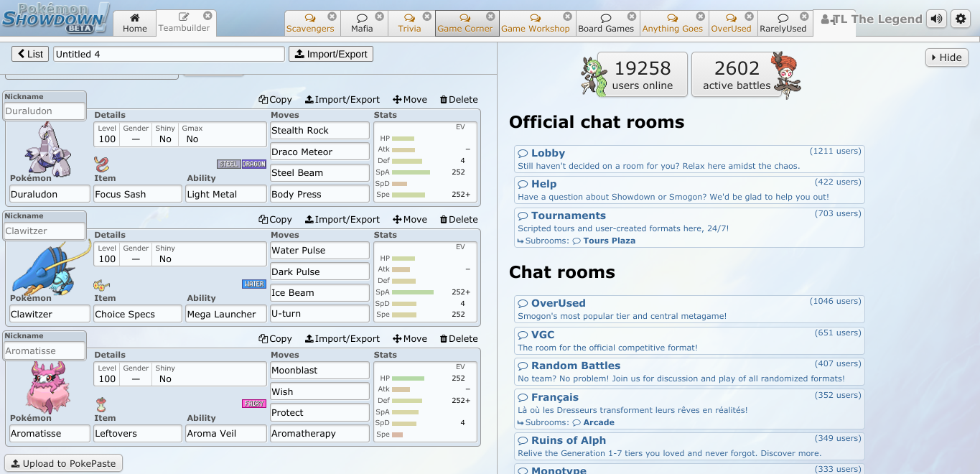980x474 pixels.
Task: Close the Game Corner room tab
Action: (491, 16)
